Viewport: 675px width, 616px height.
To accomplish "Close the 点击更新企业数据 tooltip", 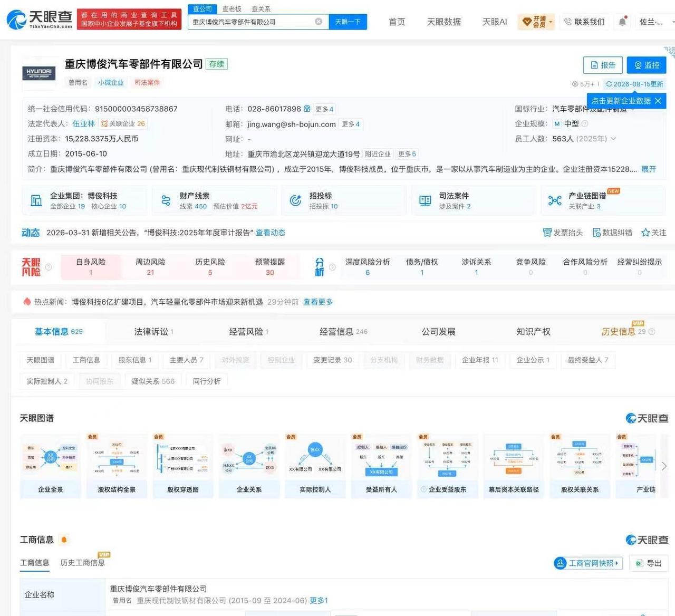I will (x=658, y=101).
